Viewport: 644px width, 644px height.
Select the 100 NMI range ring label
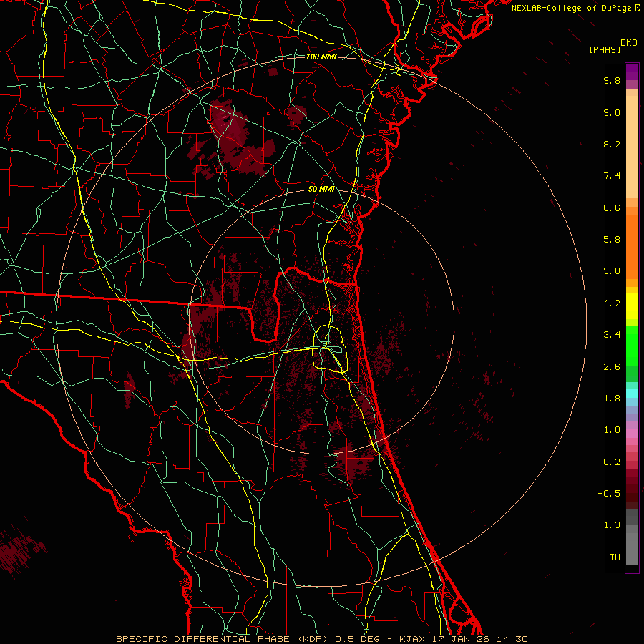coord(321,57)
